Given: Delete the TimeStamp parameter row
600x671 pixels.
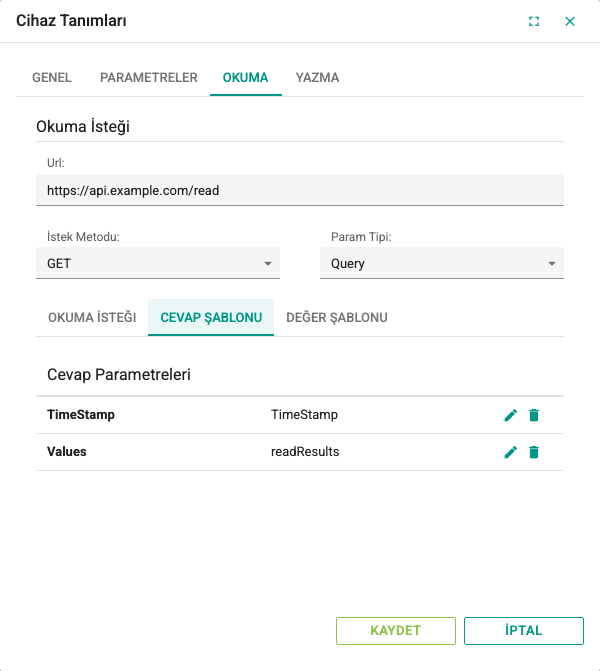Looking at the screenshot, I should (x=534, y=415).
